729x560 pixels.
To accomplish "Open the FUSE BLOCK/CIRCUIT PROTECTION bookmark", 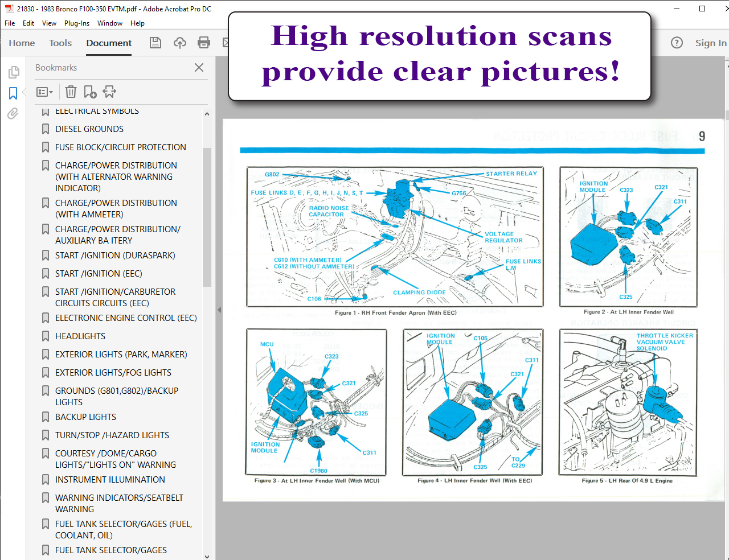I will [x=121, y=147].
